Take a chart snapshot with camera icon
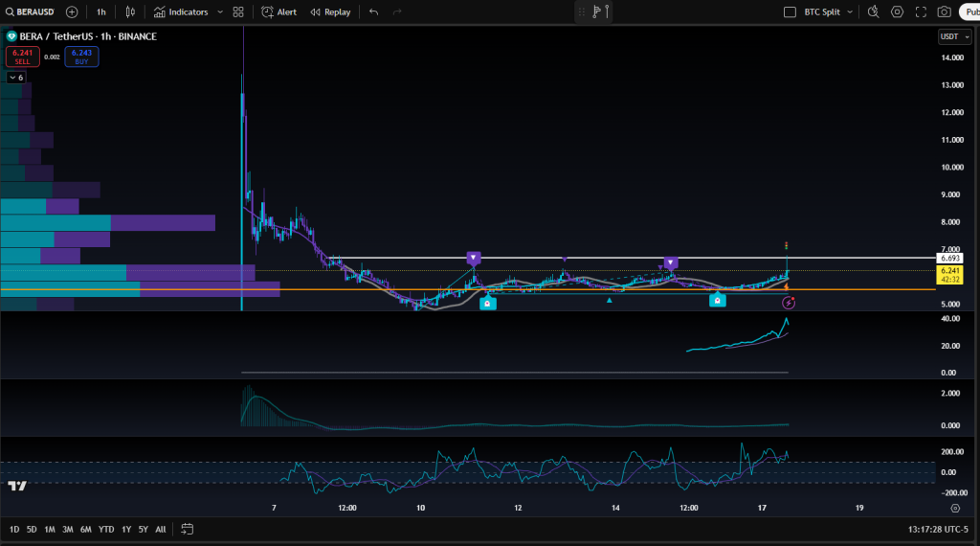This screenshot has width=980, height=546. [945, 11]
